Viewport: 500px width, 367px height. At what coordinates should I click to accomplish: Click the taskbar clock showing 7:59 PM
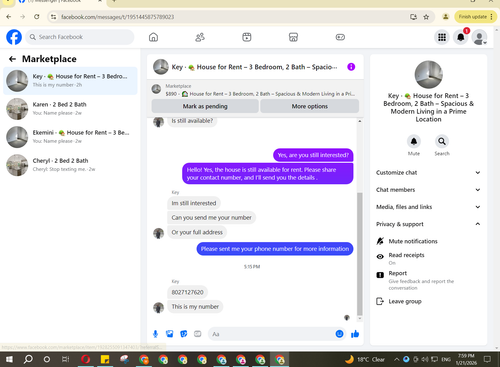tap(466, 359)
